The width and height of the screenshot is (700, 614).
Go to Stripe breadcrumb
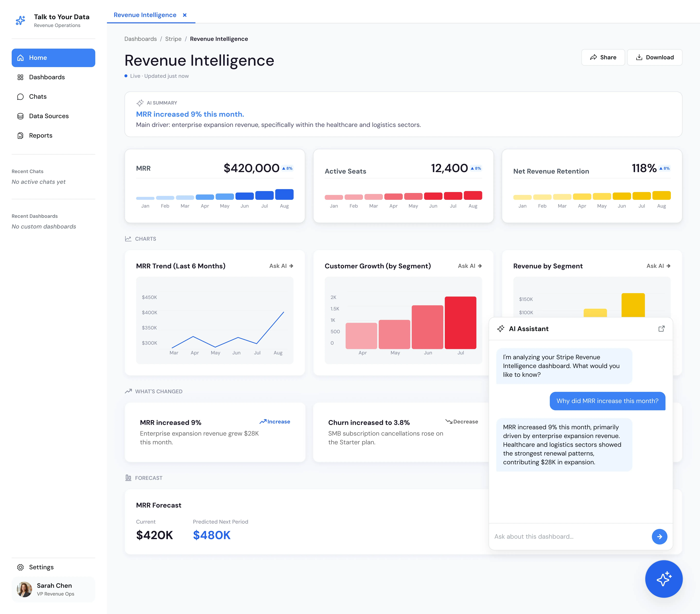click(173, 39)
